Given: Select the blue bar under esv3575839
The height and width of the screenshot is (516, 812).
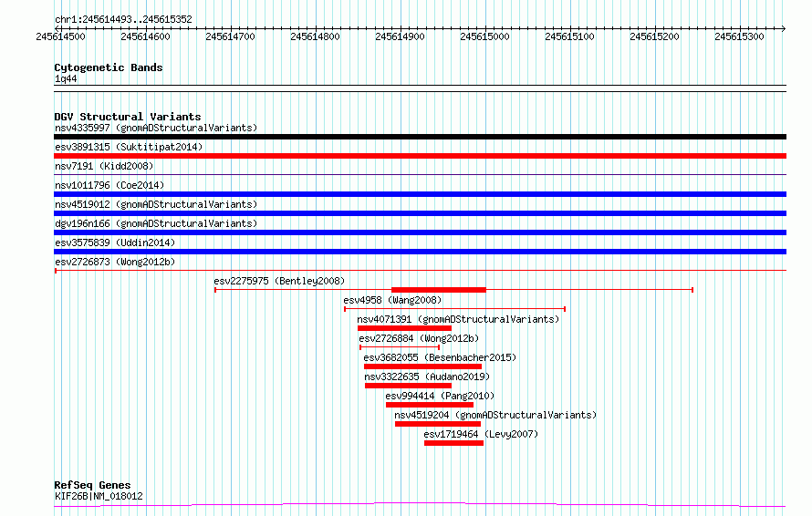Looking at the screenshot, I should click(x=420, y=252).
